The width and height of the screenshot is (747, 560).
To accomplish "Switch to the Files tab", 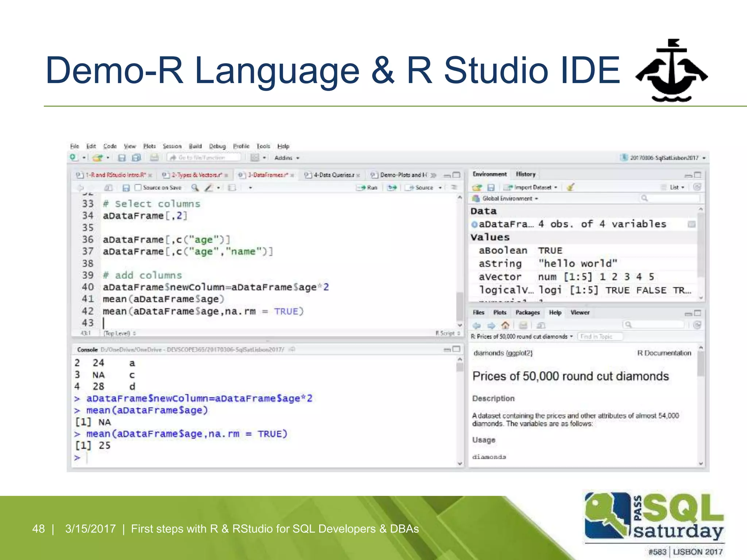I will coord(478,312).
